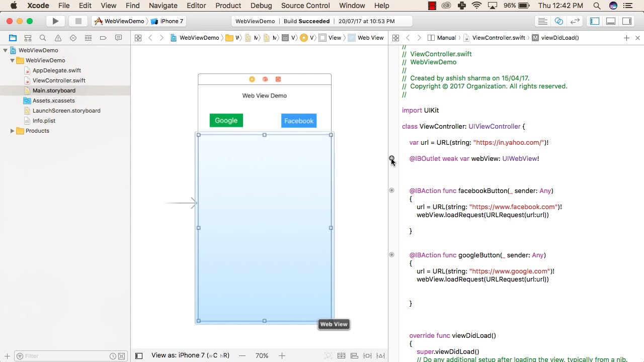This screenshot has width=644, height=362.
Task: Open the Product menu
Action: coord(228,6)
